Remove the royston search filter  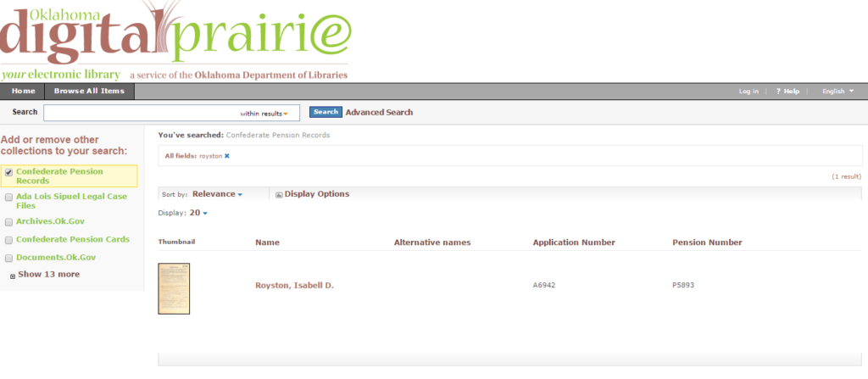[x=227, y=156]
